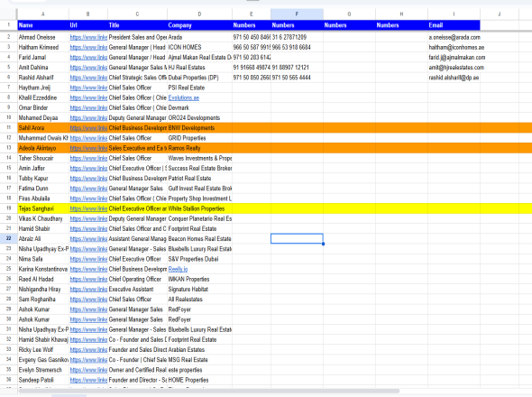
Task: Select the 'Sam Roghaniha' name cell
Action: 43,300
